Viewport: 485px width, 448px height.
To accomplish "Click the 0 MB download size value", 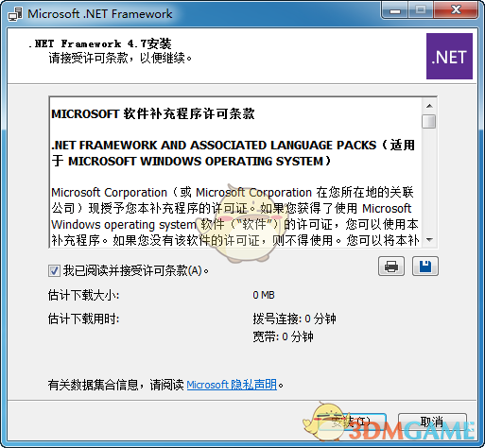I will pyautogui.click(x=264, y=295).
